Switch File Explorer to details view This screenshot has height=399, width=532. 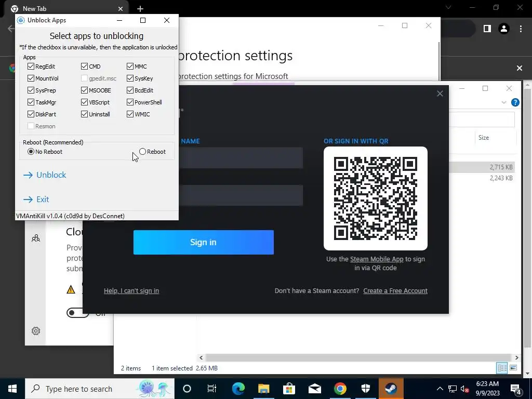[x=502, y=368]
